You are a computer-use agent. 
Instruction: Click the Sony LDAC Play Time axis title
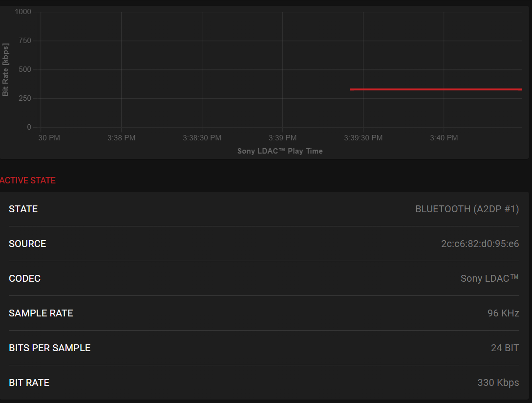[280, 151]
